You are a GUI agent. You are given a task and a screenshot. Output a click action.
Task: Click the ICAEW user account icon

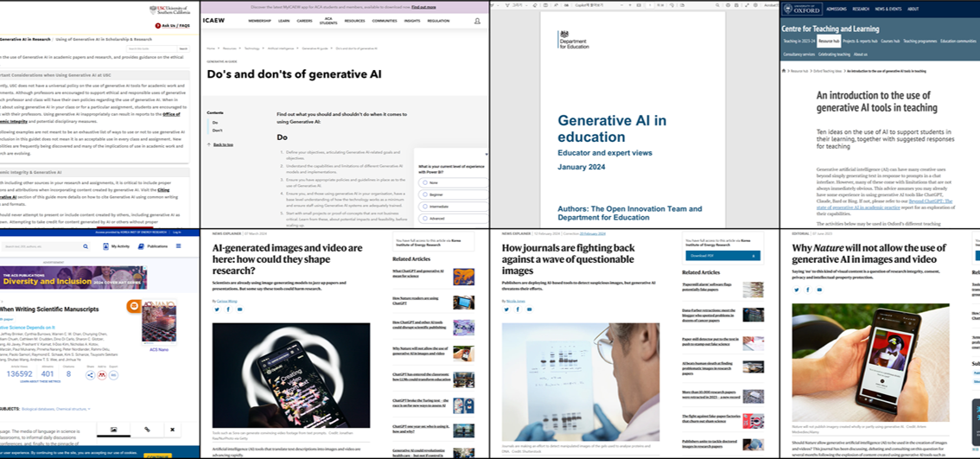tap(477, 21)
